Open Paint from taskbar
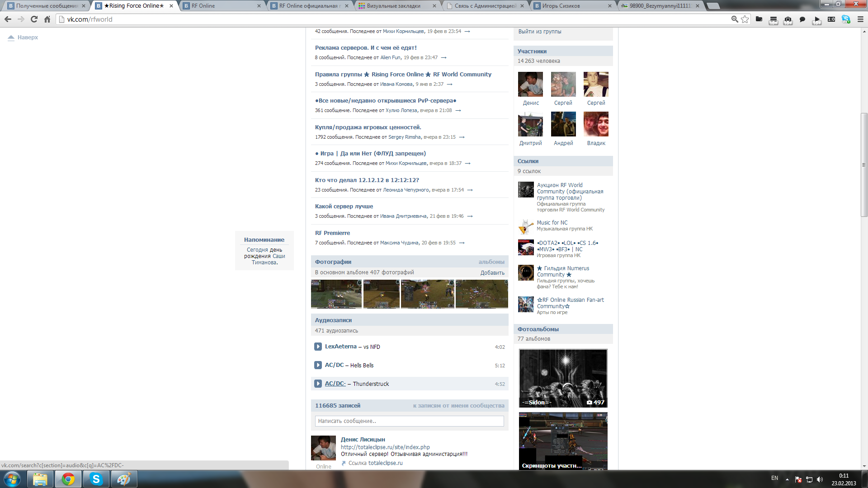Viewport: 868px width, 488px height. click(124, 479)
